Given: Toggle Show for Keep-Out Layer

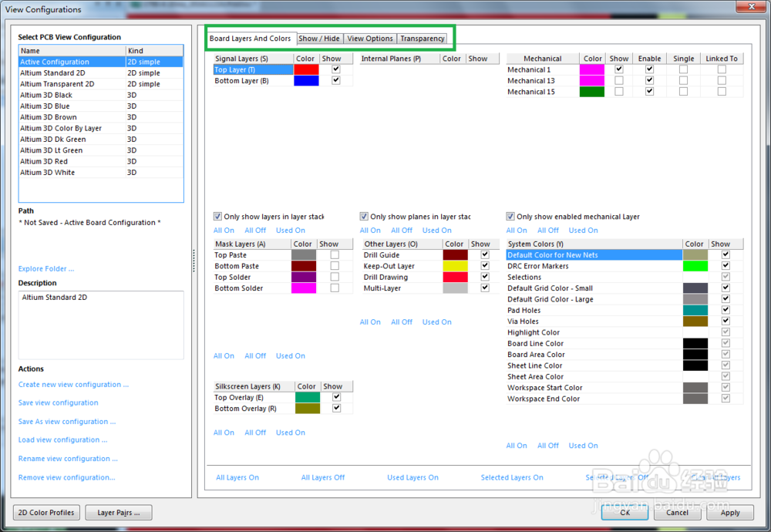Looking at the screenshot, I should point(485,265).
